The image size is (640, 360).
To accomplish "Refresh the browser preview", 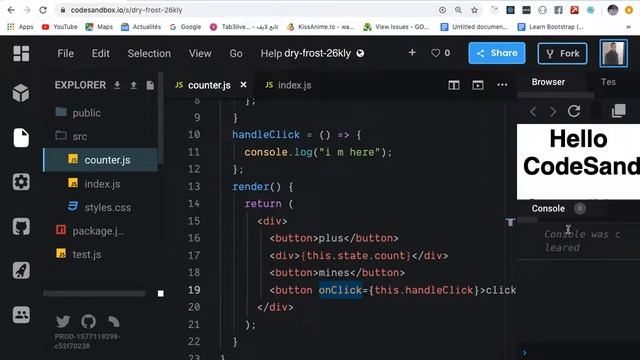I will [x=574, y=111].
